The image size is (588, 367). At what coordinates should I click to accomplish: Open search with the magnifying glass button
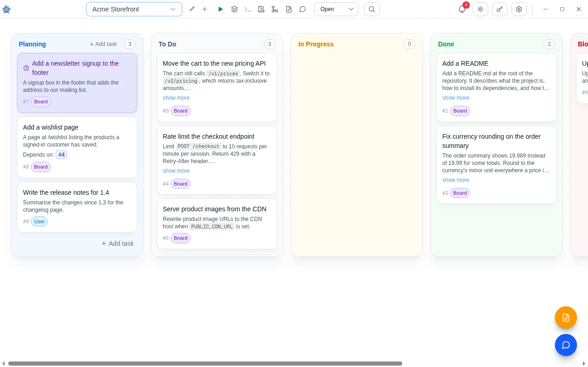pos(372,9)
